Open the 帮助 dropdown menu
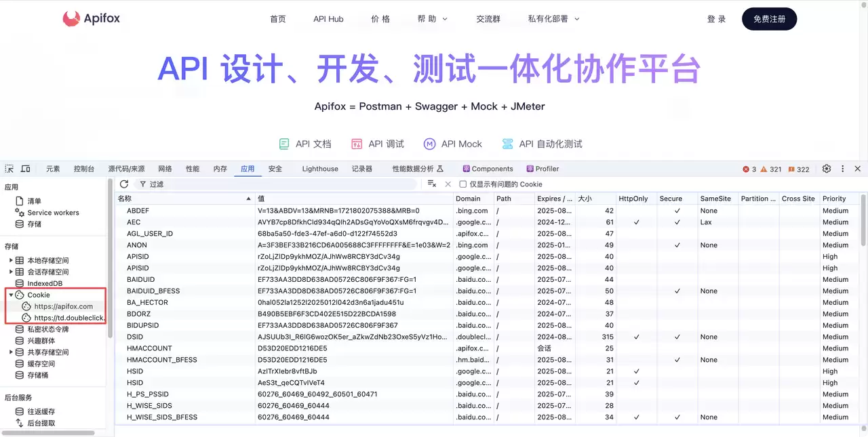This screenshot has height=437, width=868. pyautogui.click(x=433, y=19)
